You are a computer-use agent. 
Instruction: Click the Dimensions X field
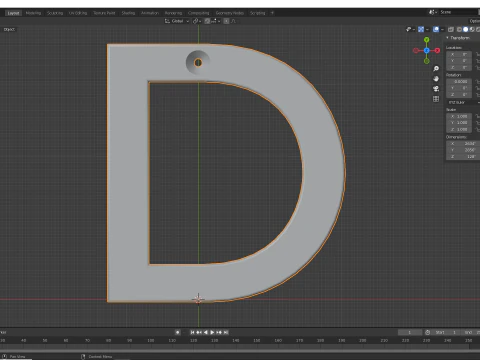(x=463, y=144)
